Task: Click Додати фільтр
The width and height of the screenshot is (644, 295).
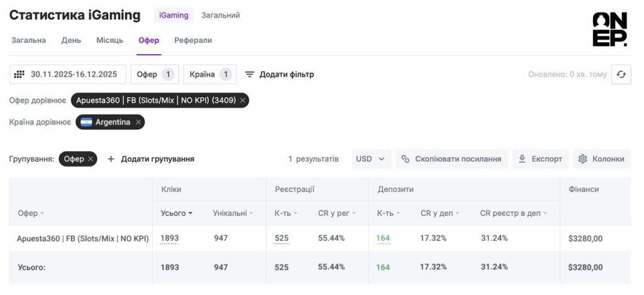Action: point(280,74)
